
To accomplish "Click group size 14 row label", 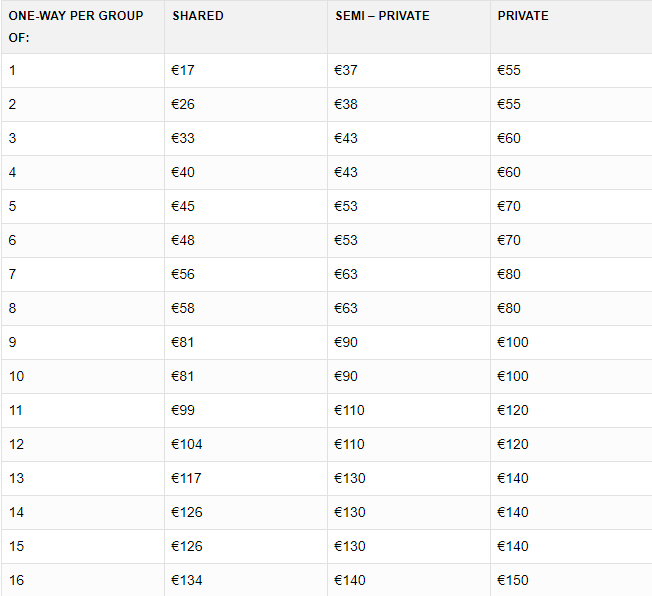I will click(x=16, y=512).
